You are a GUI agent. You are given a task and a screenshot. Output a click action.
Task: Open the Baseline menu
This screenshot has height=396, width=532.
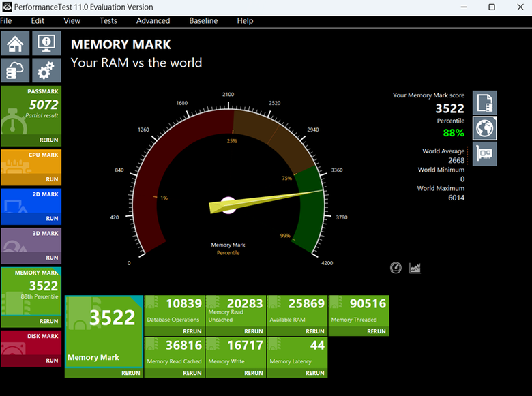(203, 21)
